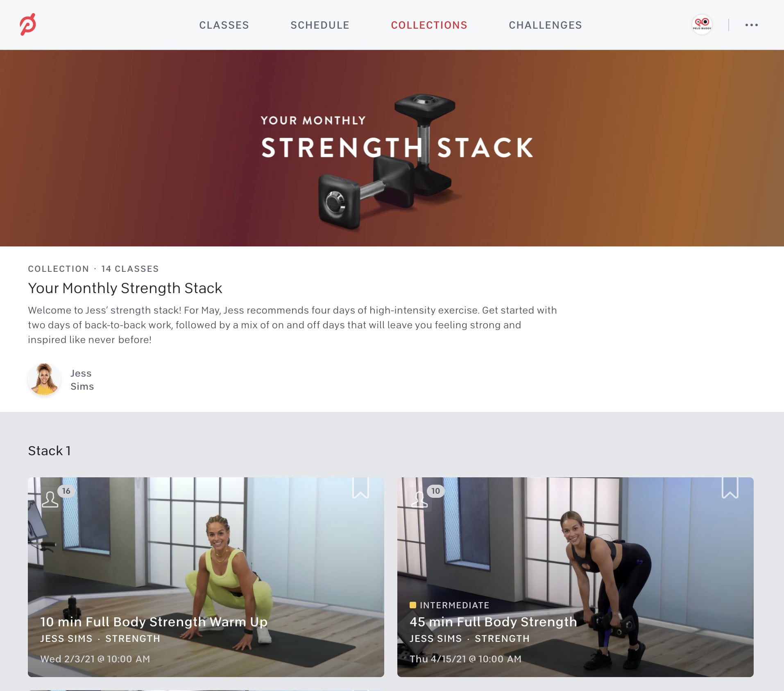784x691 pixels.
Task: Bookmark the 45 min Full Body Strength class
Action: [x=730, y=488]
